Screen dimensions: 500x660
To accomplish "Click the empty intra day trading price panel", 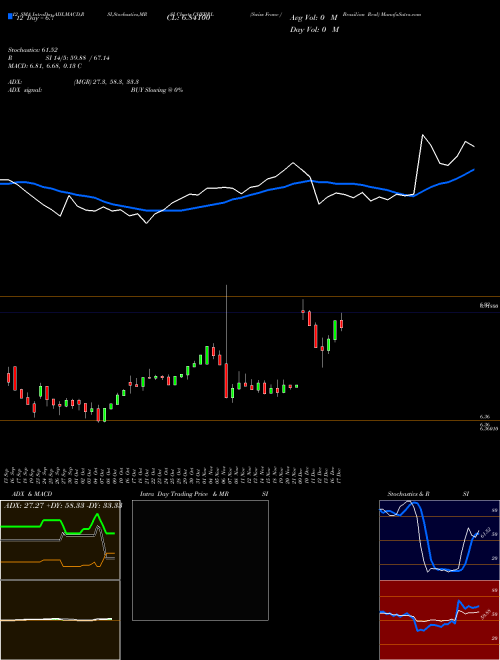I will 200,560.
